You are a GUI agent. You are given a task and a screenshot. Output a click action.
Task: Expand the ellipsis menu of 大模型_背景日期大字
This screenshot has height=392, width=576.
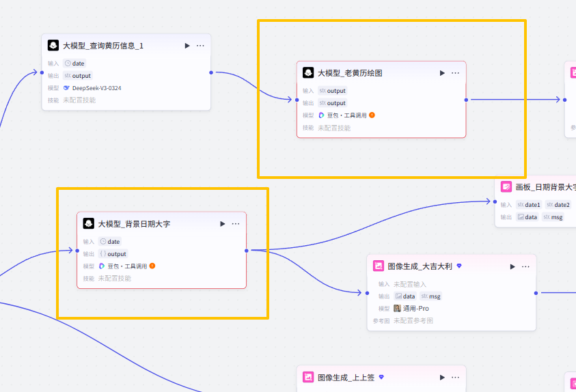(236, 224)
